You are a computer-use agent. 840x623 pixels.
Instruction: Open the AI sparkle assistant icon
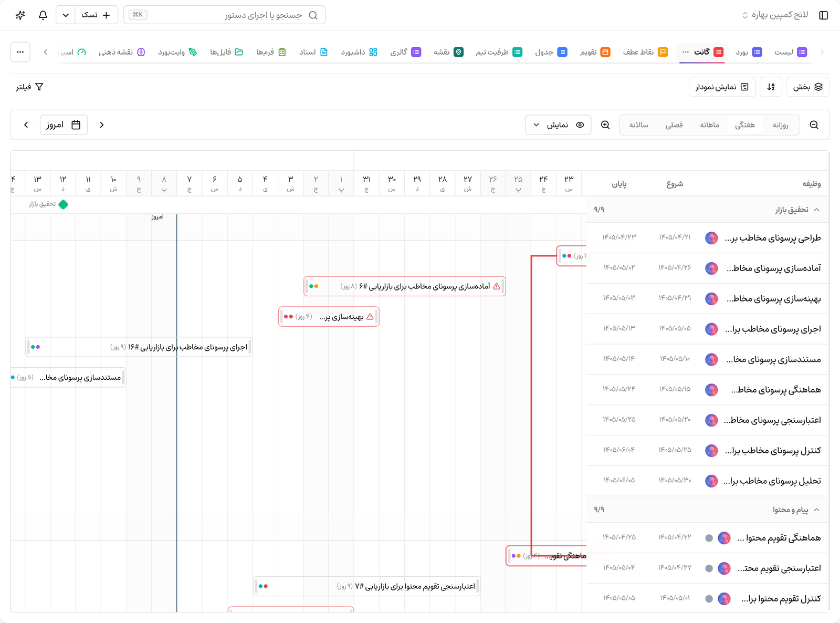tap(20, 15)
